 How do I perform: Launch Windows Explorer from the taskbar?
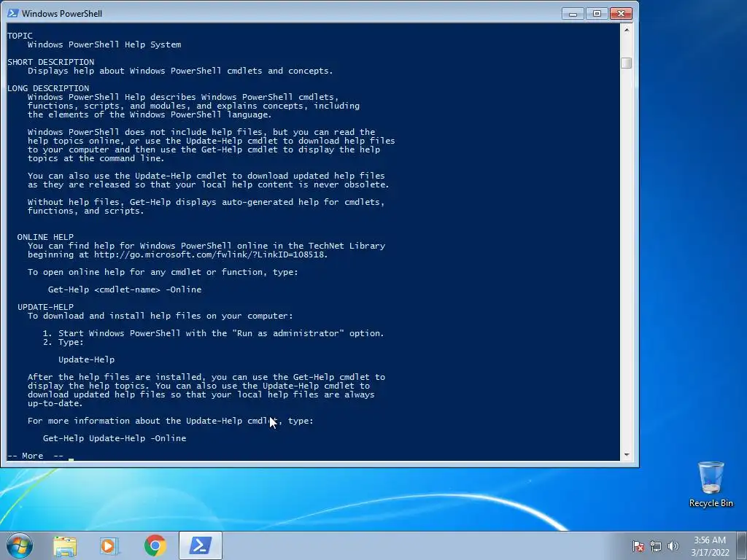[65, 545]
